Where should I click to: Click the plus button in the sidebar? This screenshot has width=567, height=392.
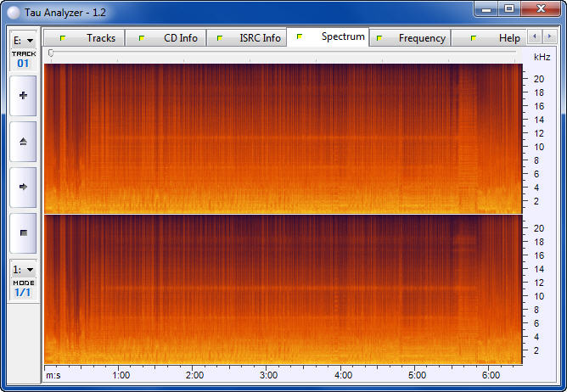(23, 96)
